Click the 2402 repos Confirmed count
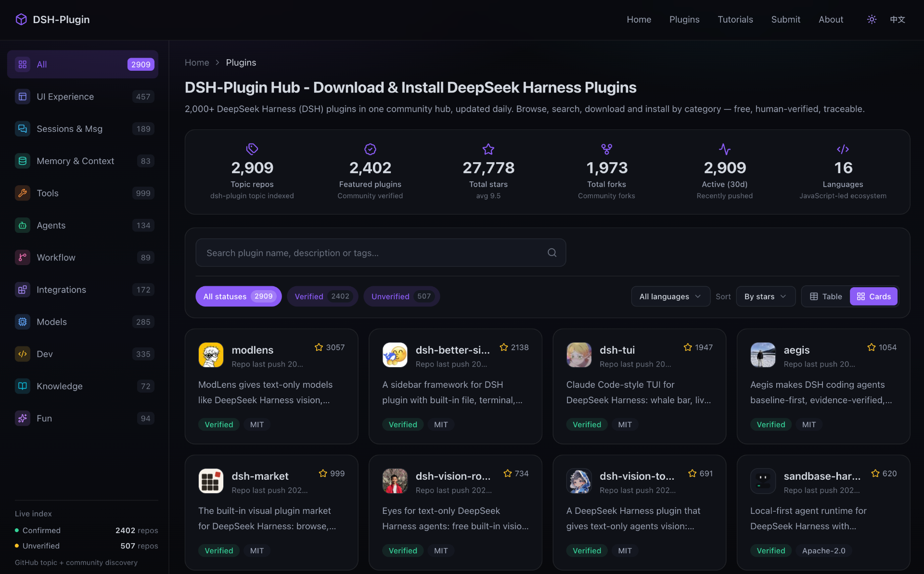The width and height of the screenshot is (924, 574). [137, 530]
